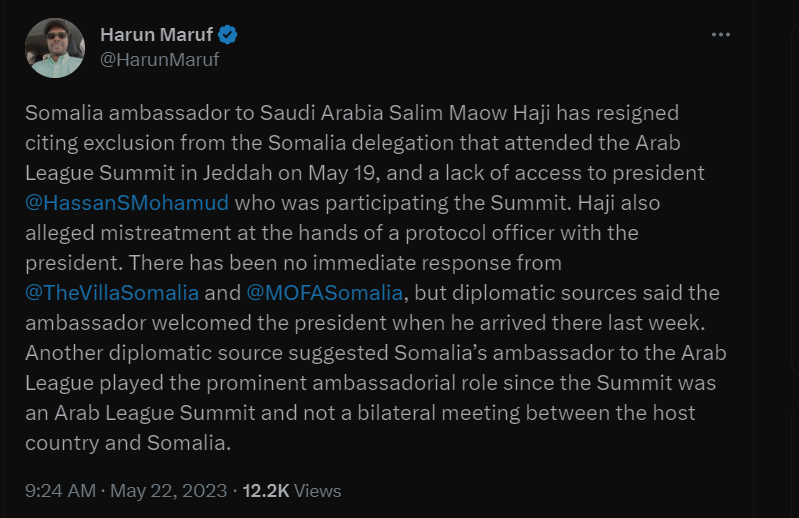The width and height of the screenshot is (799, 518).
Task: Open the 12.2K view count
Action: pyautogui.click(x=265, y=490)
